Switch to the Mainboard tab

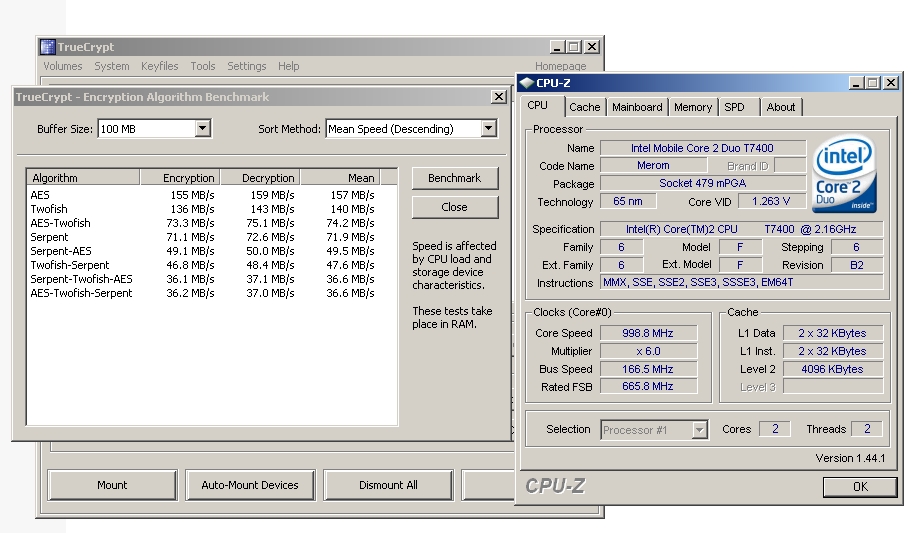pyautogui.click(x=637, y=107)
